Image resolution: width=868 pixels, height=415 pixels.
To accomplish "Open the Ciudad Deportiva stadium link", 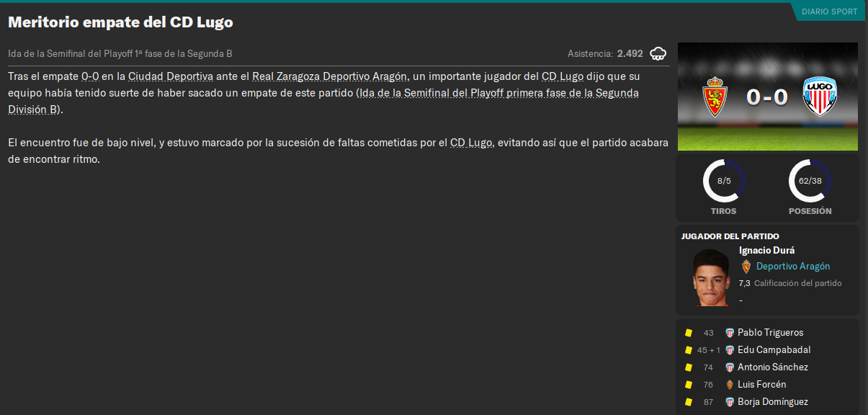I will pos(171,76).
